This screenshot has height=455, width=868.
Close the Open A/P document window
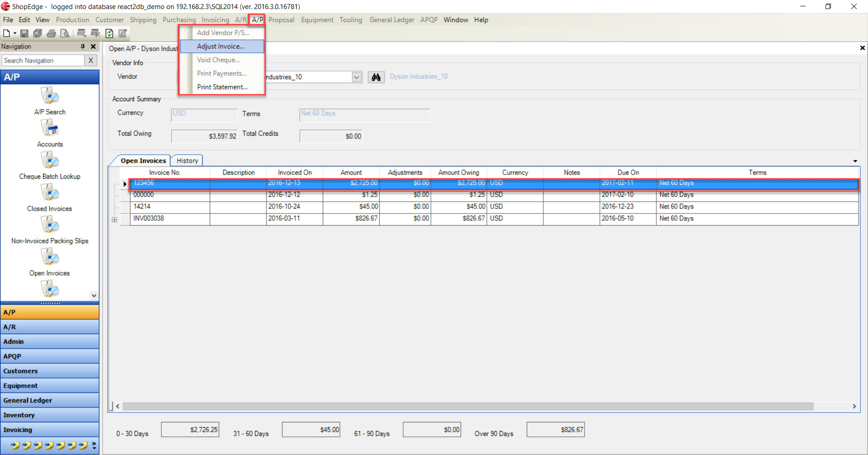pos(862,48)
